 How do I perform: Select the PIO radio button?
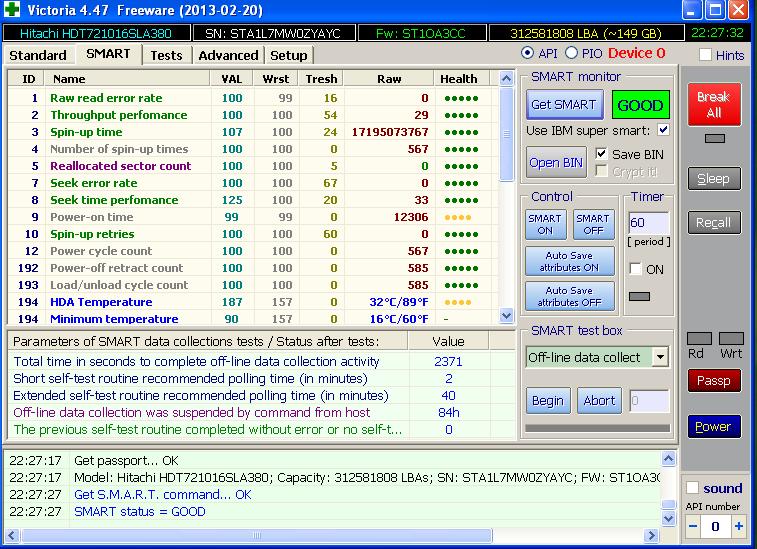pos(572,53)
